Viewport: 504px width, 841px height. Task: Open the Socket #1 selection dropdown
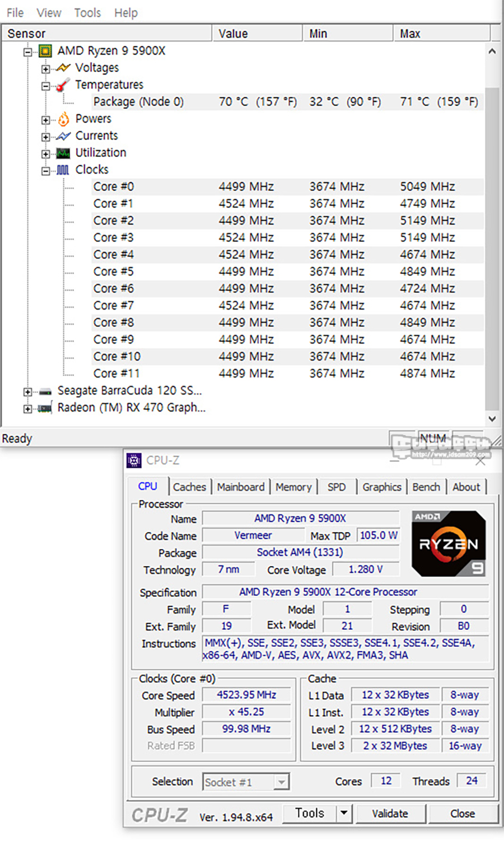[x=282, y=782]
